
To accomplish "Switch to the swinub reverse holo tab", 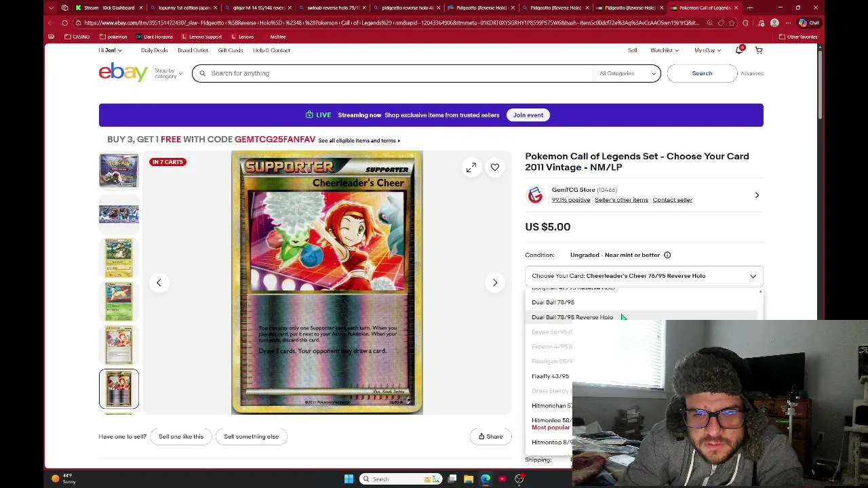I will [332, 7].
